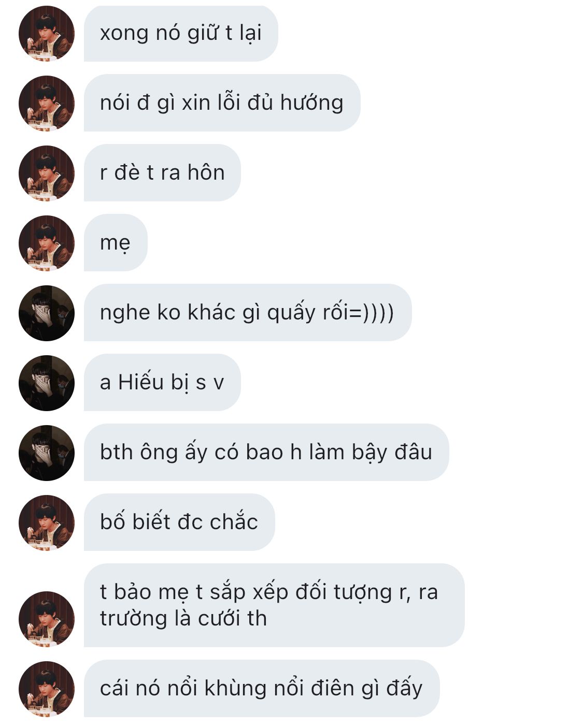Select message 'bố biết đc chắc'
Screen dimensions: 583x728
click(x=179, y=522)
